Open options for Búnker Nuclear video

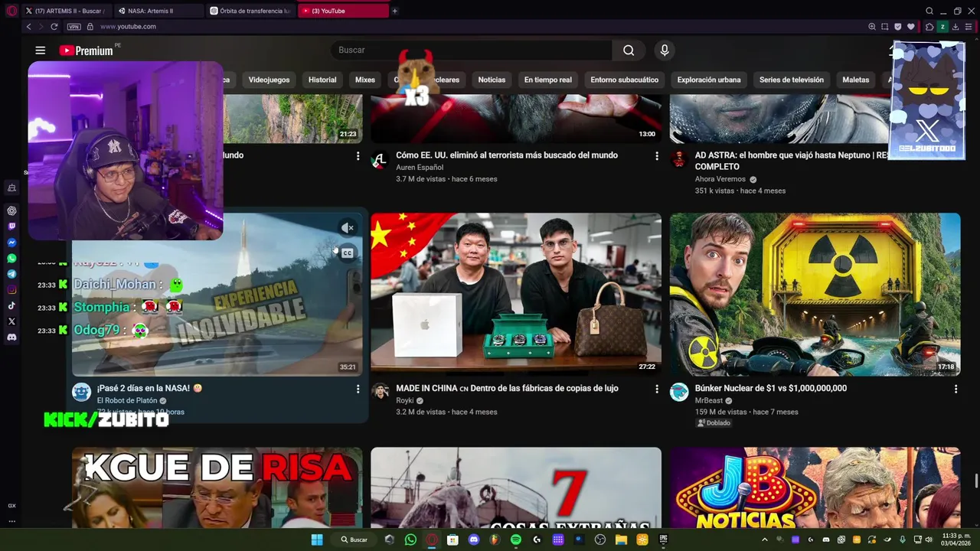pyautogui.click(x=955, y=389)
